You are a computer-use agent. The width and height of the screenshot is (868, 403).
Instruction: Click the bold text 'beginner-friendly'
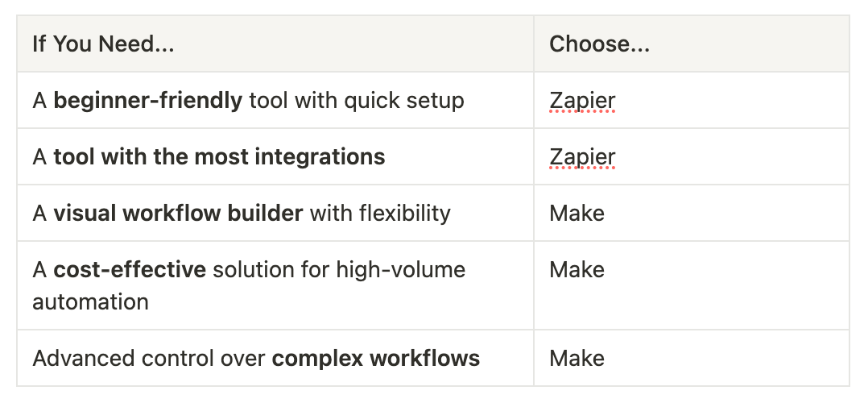148,100
